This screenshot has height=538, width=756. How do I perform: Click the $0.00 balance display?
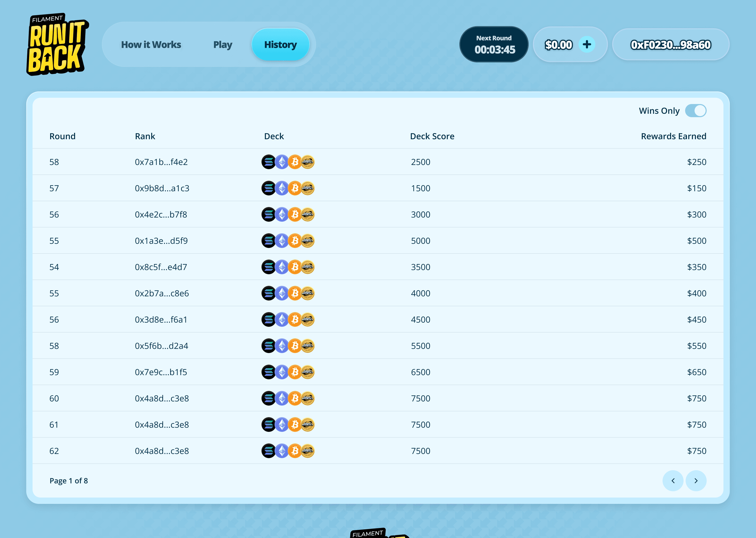(x=558, y=44)
